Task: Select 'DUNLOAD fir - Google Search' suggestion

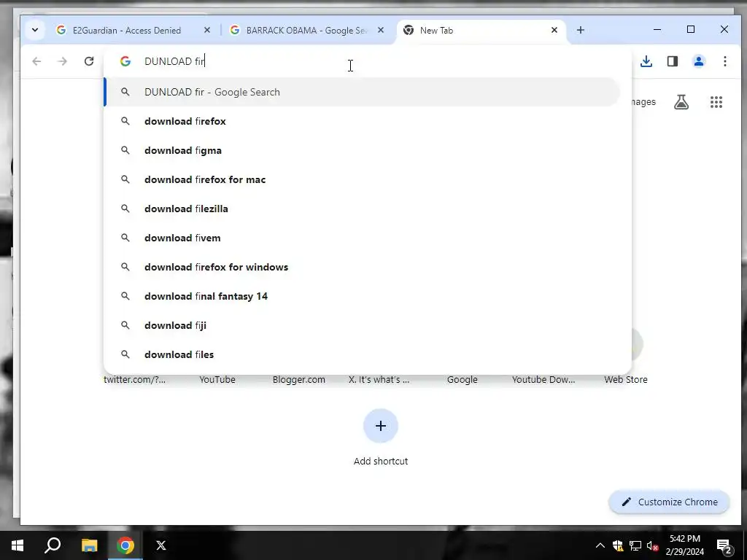Action: tap(362, 92)
